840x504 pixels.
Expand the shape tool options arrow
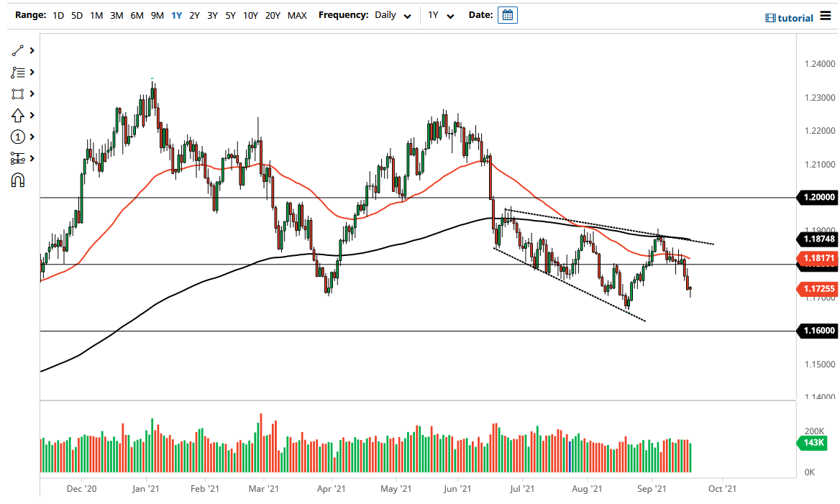click(32, 94)
